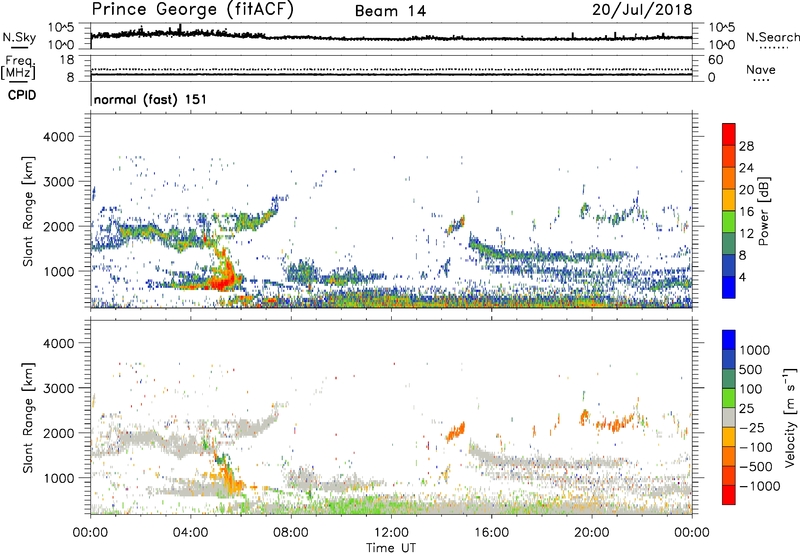Pick the bottom red segment of the Velocity colorbar

(729, 495)
